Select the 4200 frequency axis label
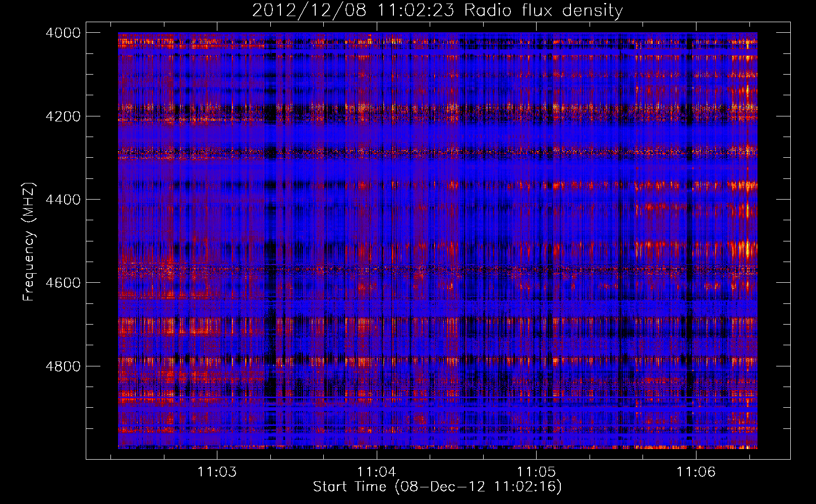816x504 pixels. pos(63,116)
